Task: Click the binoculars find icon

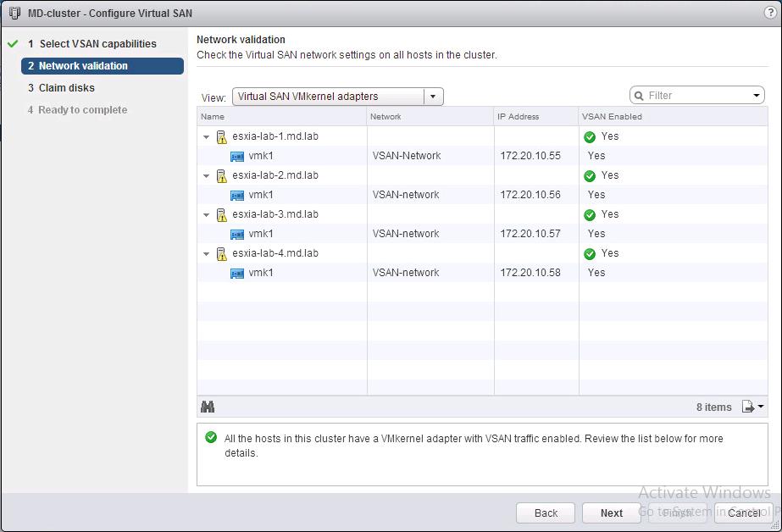Action: click(208, 407)
